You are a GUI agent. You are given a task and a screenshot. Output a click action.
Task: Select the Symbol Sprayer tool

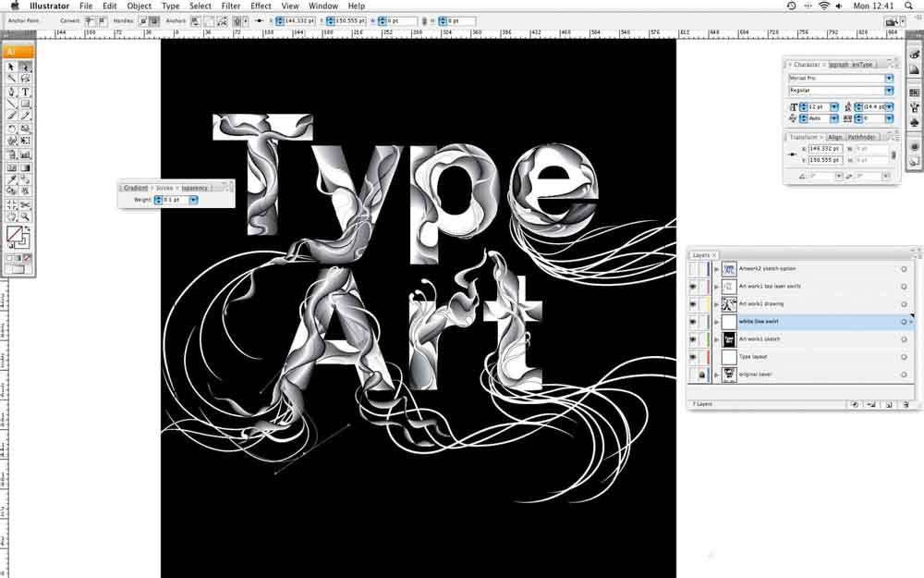11,154
